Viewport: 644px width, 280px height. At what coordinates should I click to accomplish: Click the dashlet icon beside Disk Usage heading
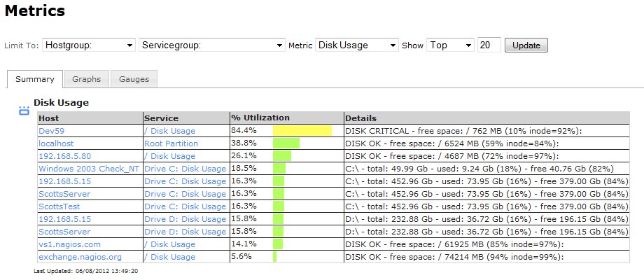[x=24, y=111]
